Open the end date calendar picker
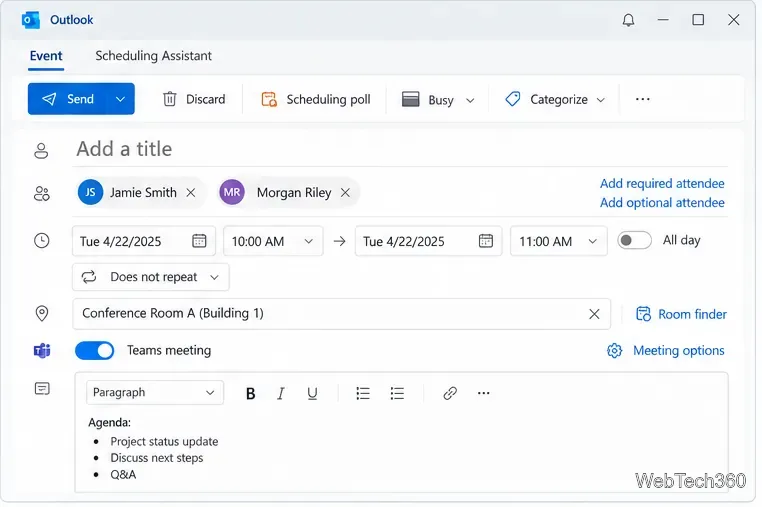The image size is (762, 507). point(486,241)
